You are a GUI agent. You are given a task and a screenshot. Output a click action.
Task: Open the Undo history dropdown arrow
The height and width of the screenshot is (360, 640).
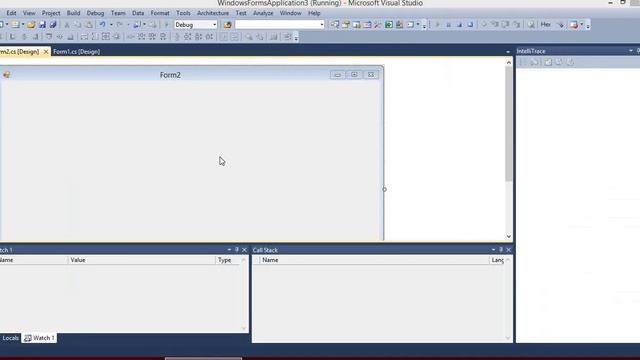111,25
